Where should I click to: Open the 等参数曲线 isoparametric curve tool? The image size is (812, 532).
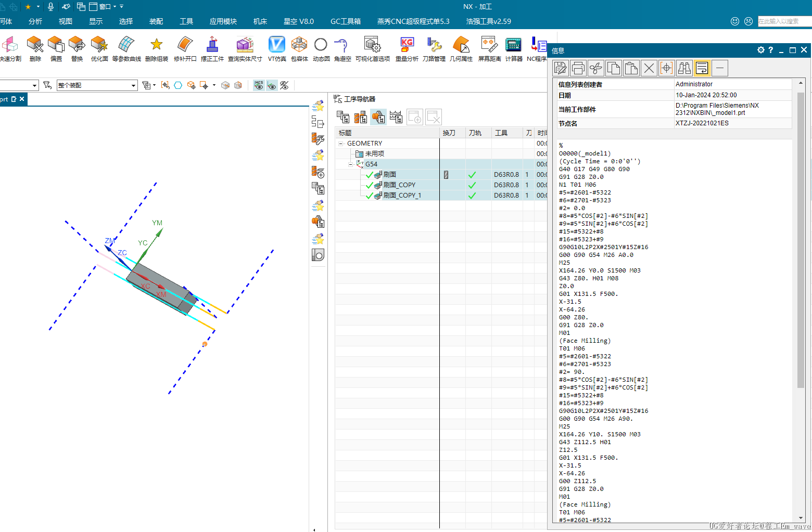pos(126,48)
